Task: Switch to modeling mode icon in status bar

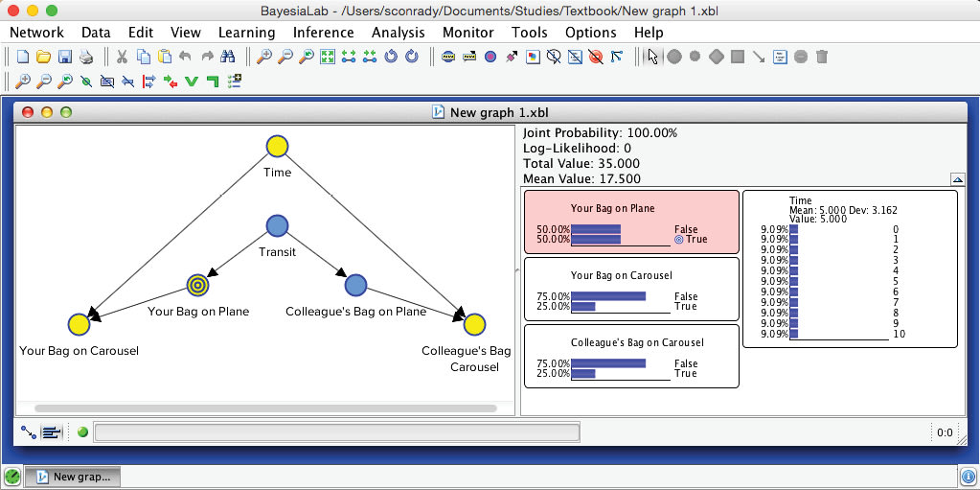Action: tap(28, 432)
